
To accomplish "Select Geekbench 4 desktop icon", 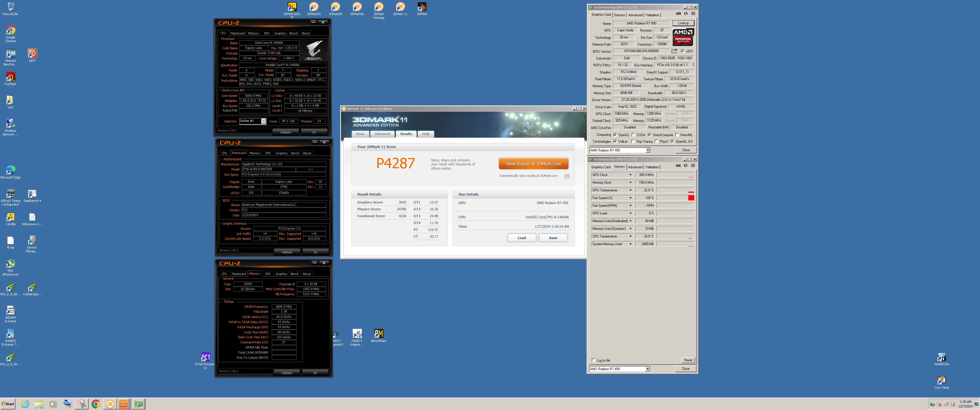I will pyautogui.click(x=32, y=196).
